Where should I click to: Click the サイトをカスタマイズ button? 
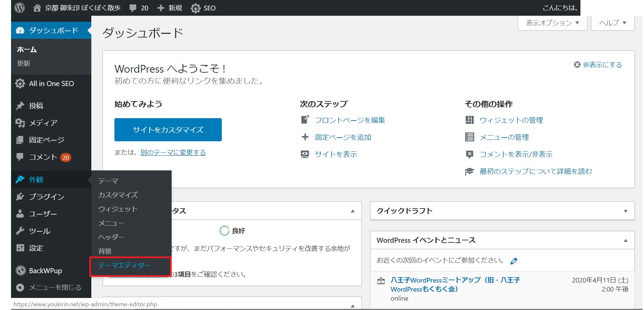[x=168, y=130]
